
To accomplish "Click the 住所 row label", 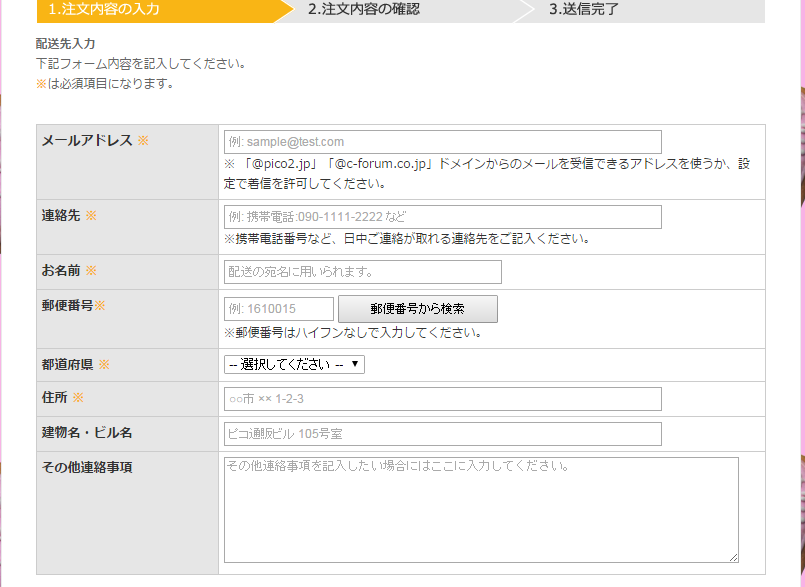I will 55,398.
